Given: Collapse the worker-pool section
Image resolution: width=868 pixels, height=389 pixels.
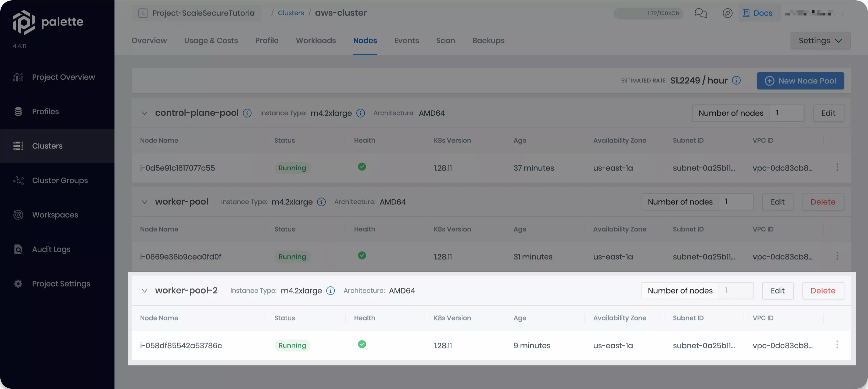Looking at the screenshot, I should click(x=144, y=202).
